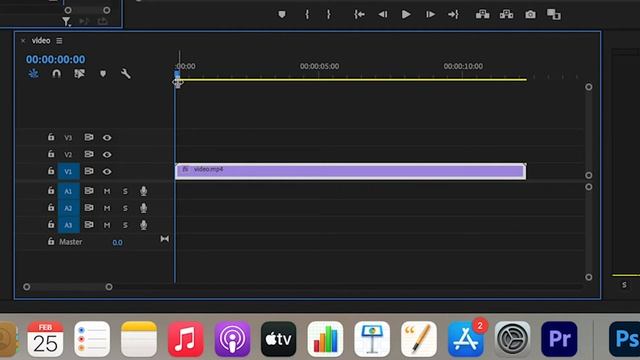
Task: Toggle lock on audio track A2
Action: (51, 207)
